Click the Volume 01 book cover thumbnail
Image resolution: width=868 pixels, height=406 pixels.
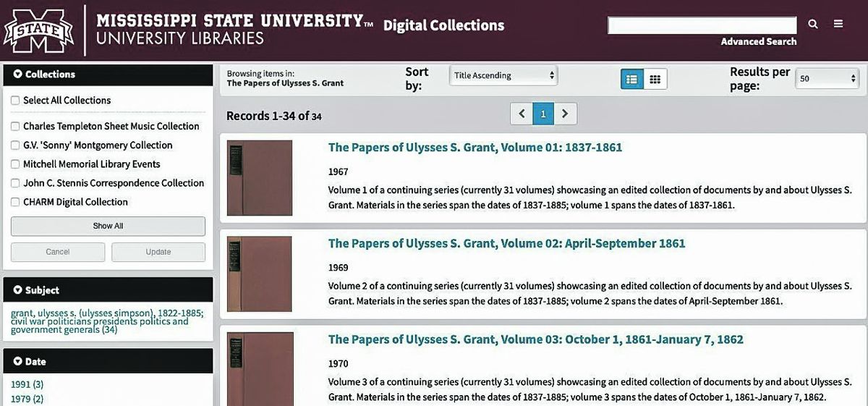click(260, 178)
